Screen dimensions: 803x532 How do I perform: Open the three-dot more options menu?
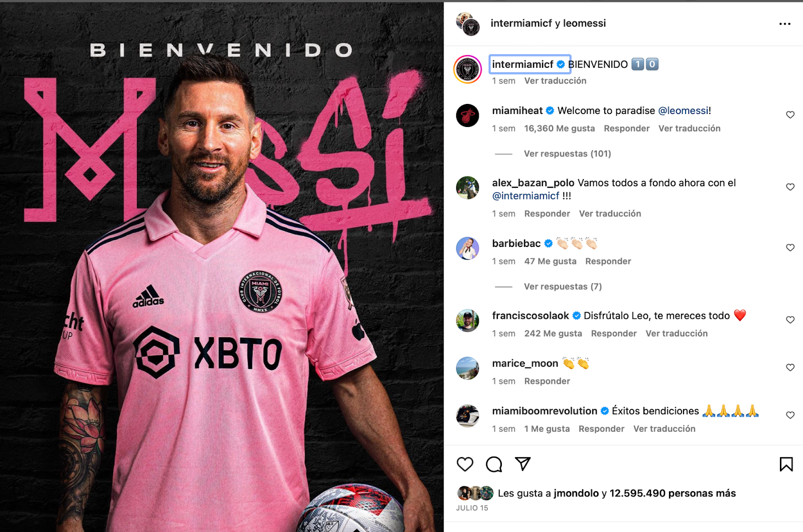click(785, 24)
